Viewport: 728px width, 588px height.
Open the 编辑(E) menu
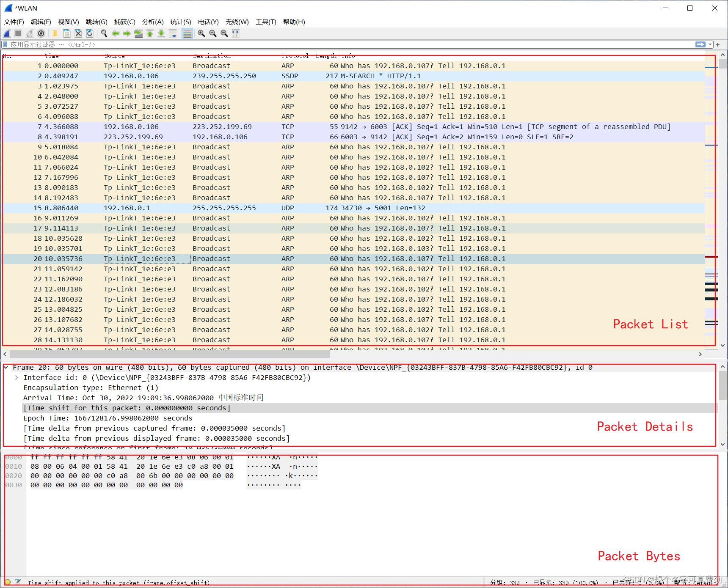pyautogui.click(x=41, y=22)
